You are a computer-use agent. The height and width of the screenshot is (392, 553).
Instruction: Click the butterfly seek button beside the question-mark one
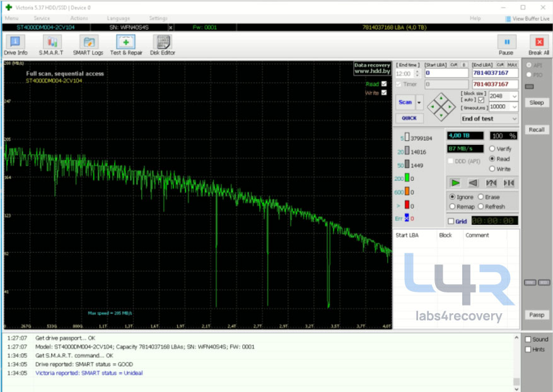[x=509, y=183]
